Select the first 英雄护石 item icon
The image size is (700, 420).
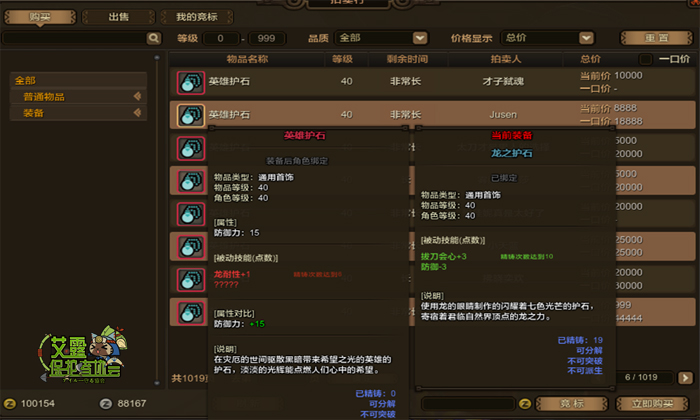pyautogui.click(x=191, y=83)
